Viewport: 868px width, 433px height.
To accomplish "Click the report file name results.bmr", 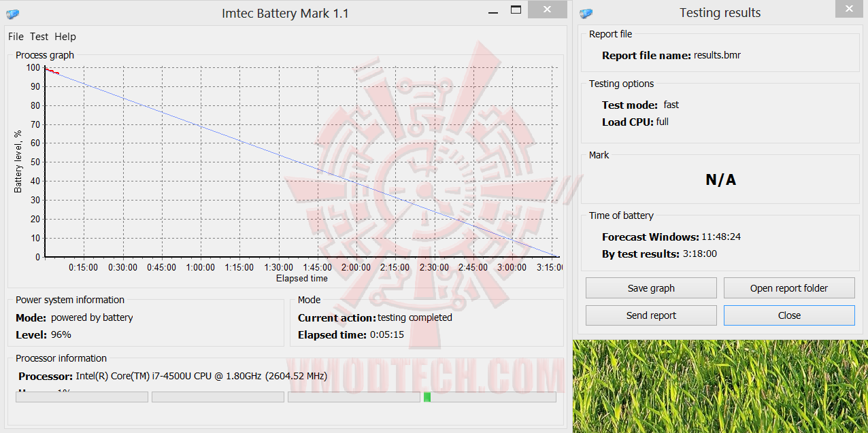I will [717, 56].
